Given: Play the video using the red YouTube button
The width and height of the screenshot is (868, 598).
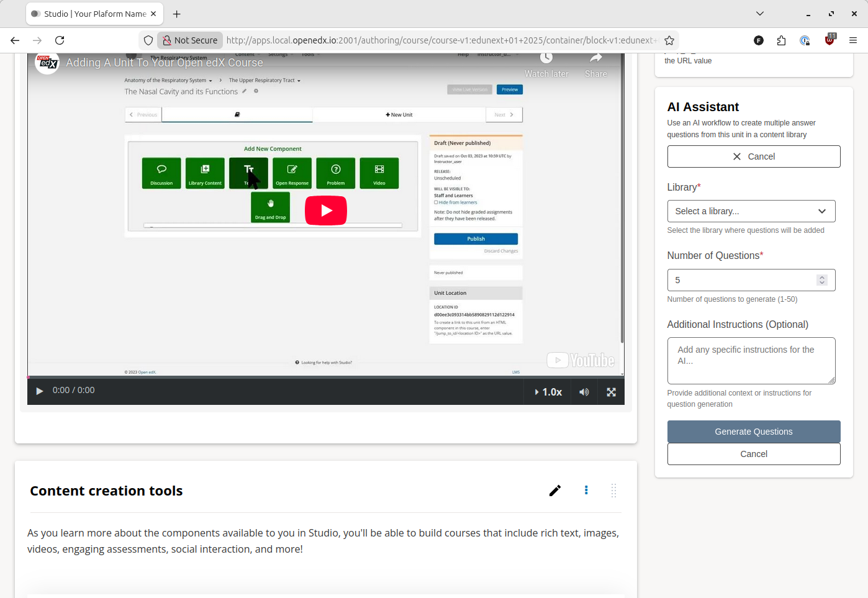Looking at the screenshot, I should tap(326, 211).
